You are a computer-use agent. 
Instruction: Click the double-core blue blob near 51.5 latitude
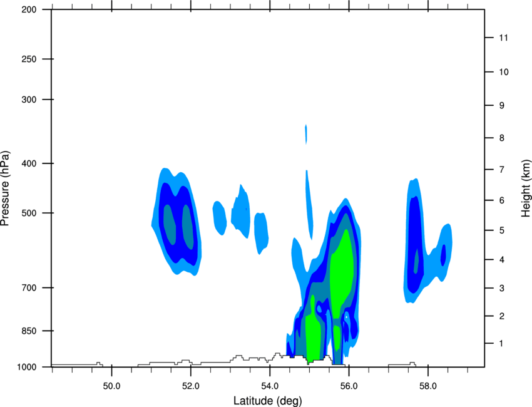point(176,222)
